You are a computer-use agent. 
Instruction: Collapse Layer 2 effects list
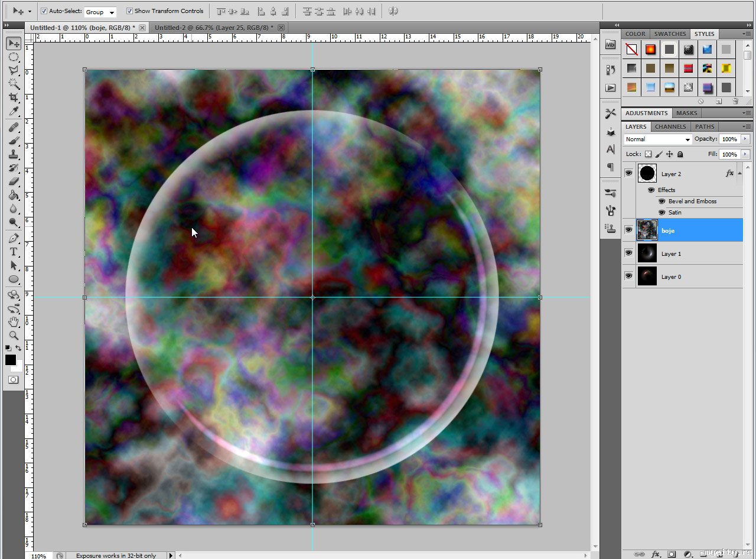tap(739, 173)
